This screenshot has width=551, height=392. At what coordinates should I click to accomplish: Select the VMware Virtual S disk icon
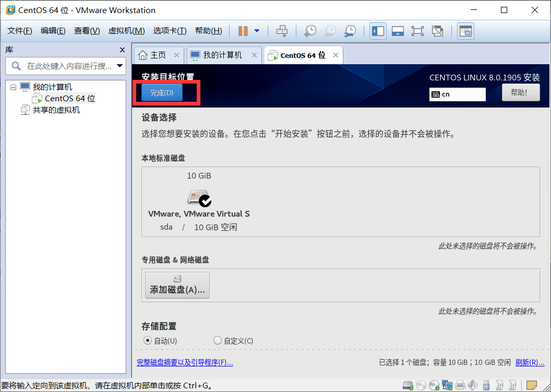199,198
